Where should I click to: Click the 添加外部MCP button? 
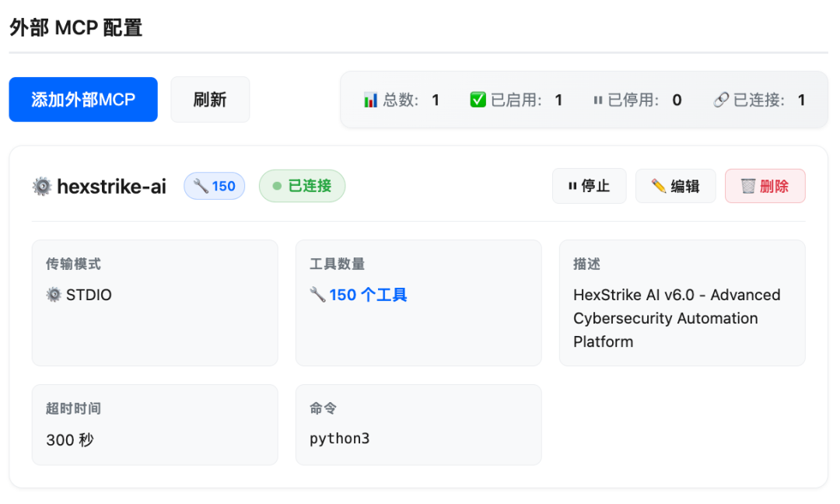click(83, 100)
